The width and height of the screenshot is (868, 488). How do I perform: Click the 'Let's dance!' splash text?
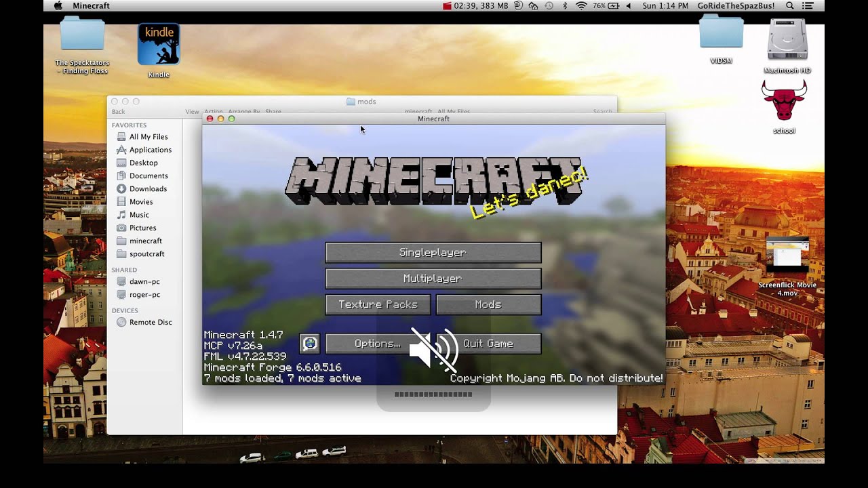pyautogui.click(x=528, y=195)
